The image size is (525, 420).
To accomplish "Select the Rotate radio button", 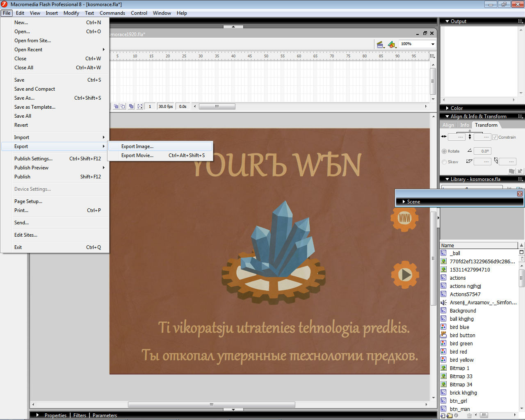I will coord(444,151).
